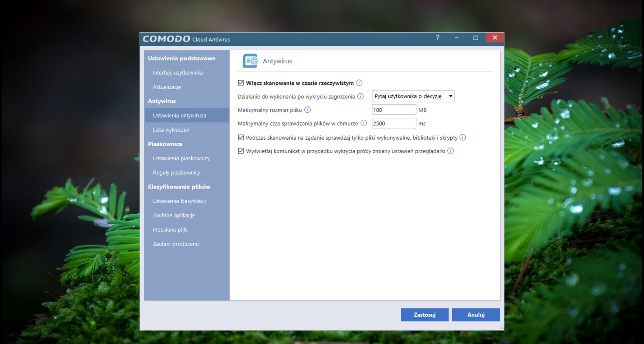Select Antywirus section header in sidebar

pos(162,101)
